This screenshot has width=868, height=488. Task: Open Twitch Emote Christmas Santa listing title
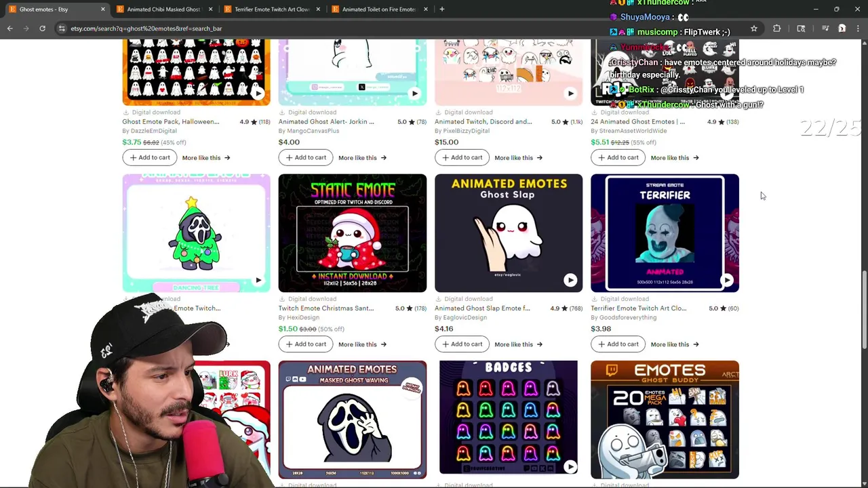click(x=326, y=308)
